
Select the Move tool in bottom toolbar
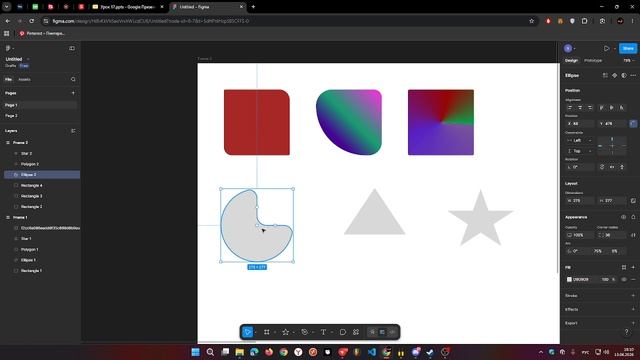247,332
